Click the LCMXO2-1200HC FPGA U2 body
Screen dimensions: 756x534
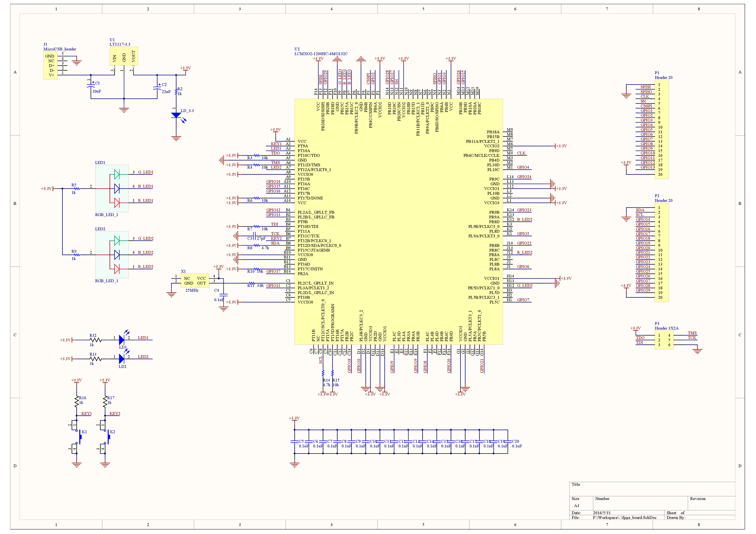(398, 221)
